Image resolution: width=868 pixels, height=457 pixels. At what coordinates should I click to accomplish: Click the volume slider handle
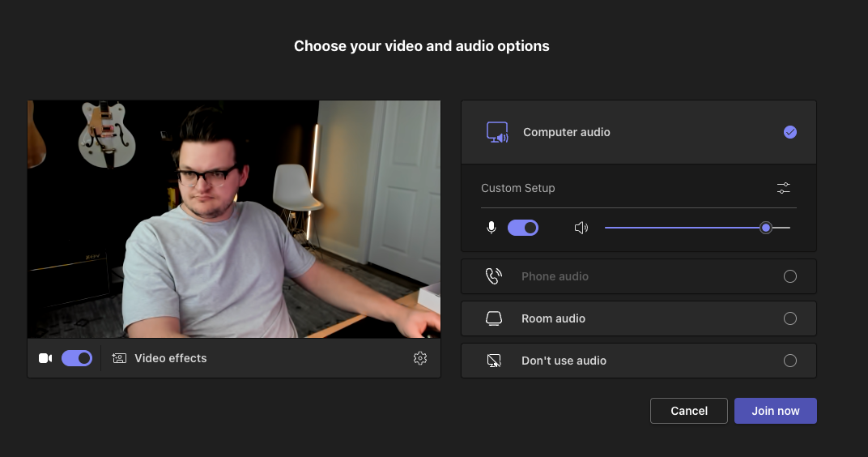click(x=766, y=228)
